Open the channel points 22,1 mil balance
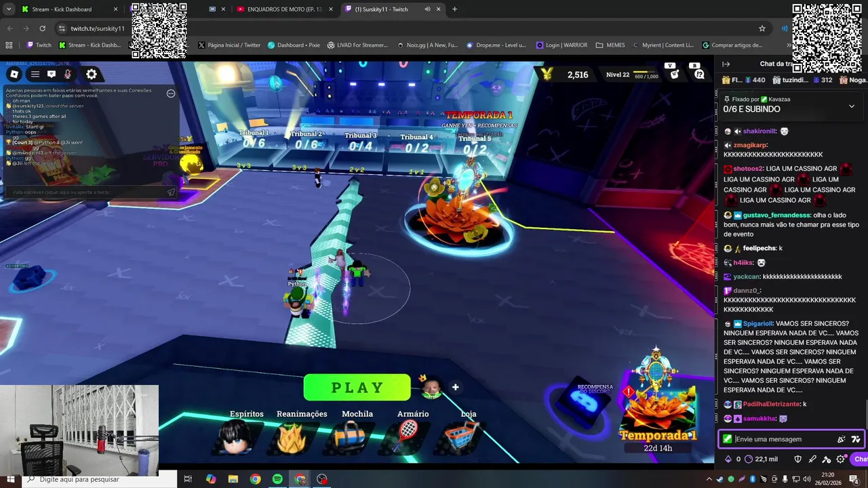 pos(762,459)
